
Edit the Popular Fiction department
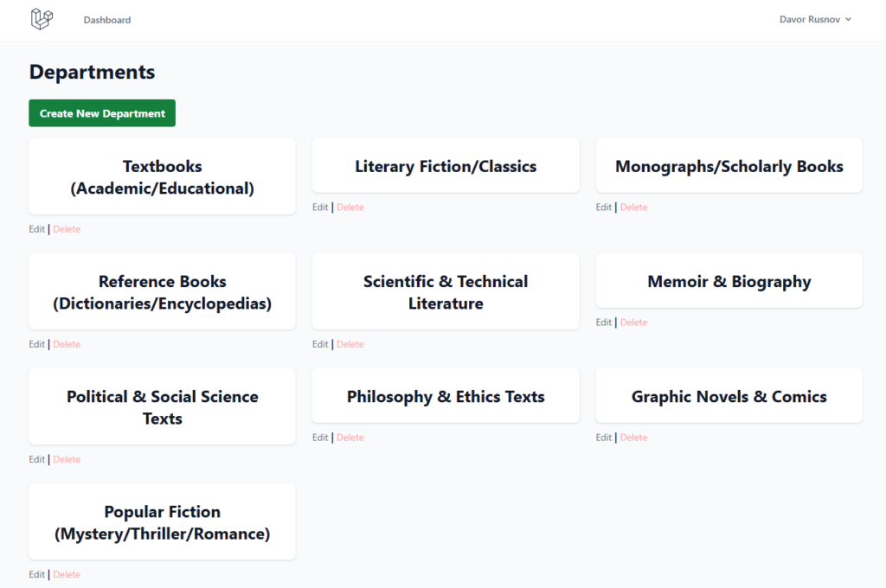(x=36, y=574)
